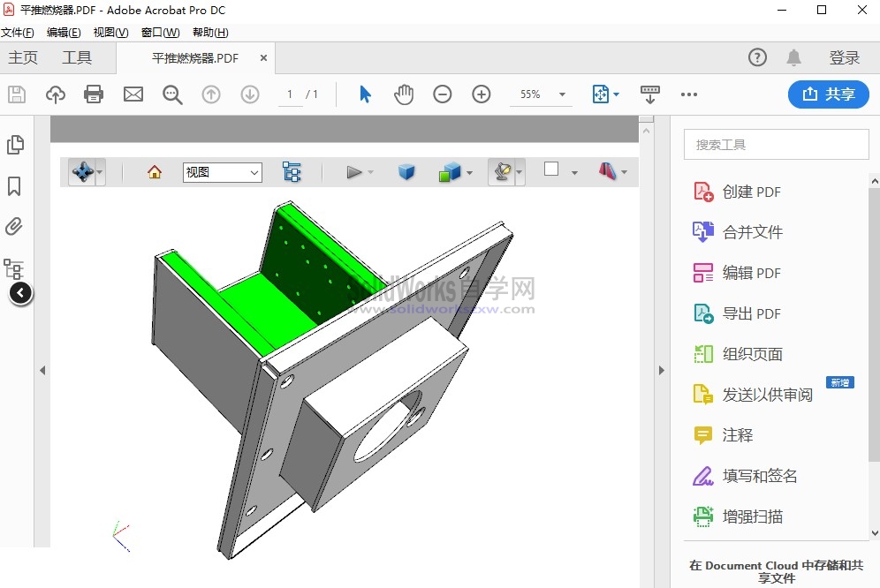Screen dimensions: 880x588
Task: Open the background color swatch
Action: point(551,170)
